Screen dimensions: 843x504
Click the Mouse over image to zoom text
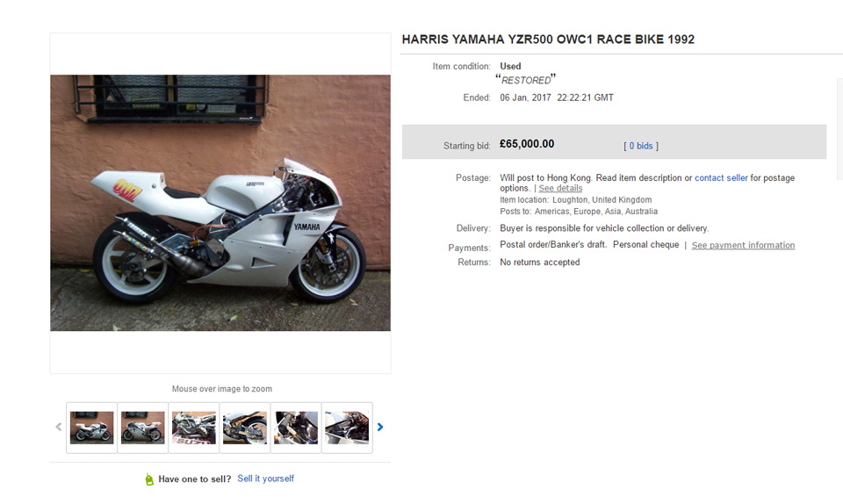(222, 388)
